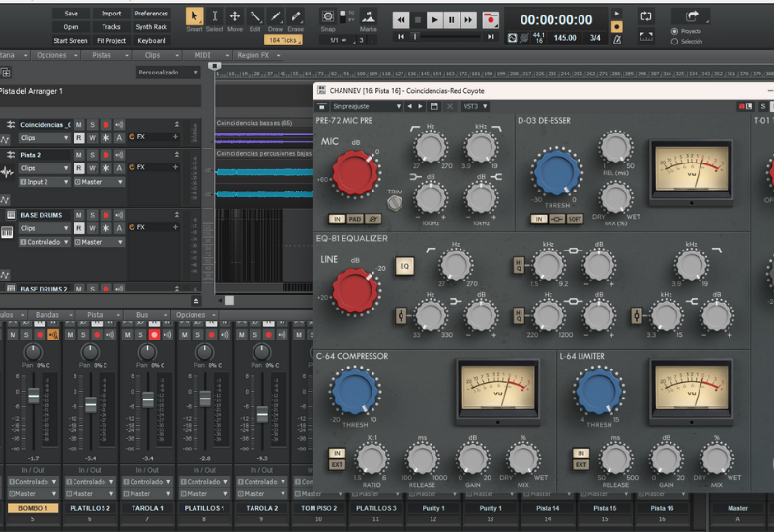Open Sin preajuste preset dropdown
The height and width of the screenshot is (532, 774).
click(x=366, y=106)
